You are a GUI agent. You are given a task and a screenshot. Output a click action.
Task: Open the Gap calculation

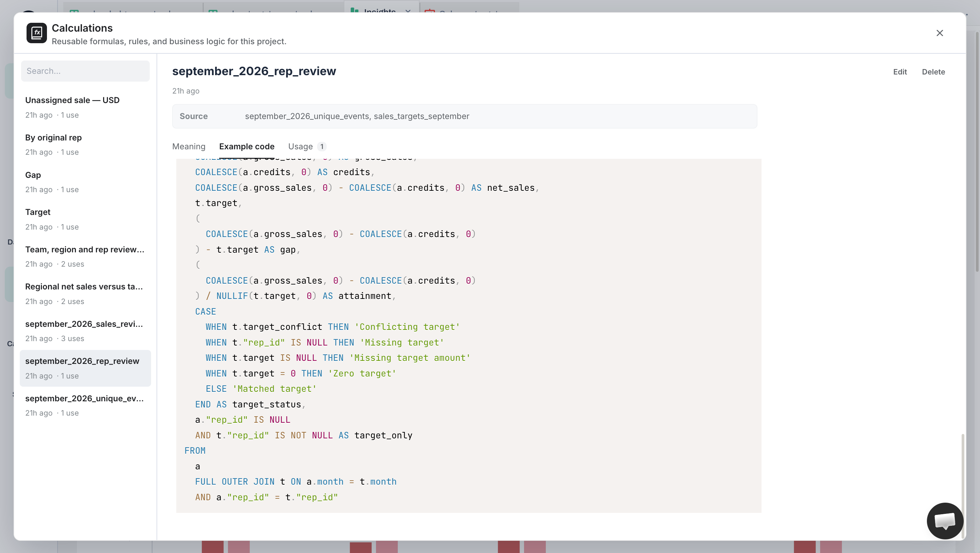85,182
